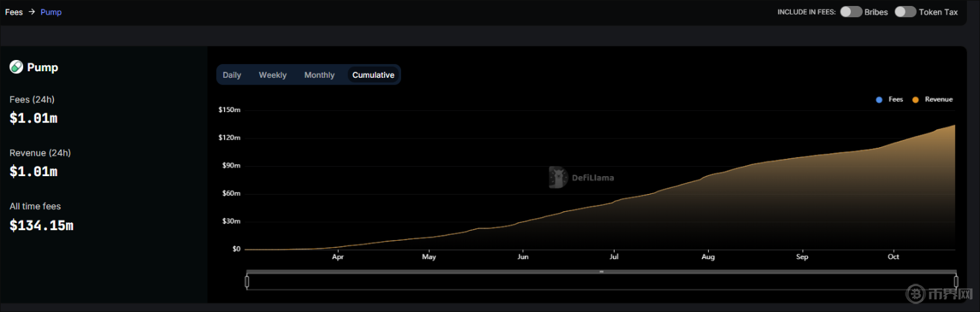Go back to Fees breadcrumb link
This screenshot has width=980, height=312.
[x=14, y=12]
